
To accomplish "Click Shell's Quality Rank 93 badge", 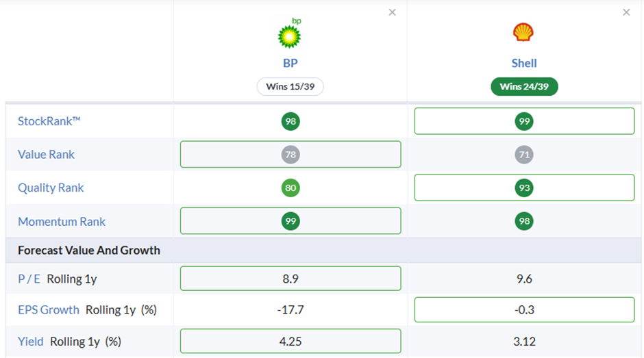I will (x=524, y=188).
